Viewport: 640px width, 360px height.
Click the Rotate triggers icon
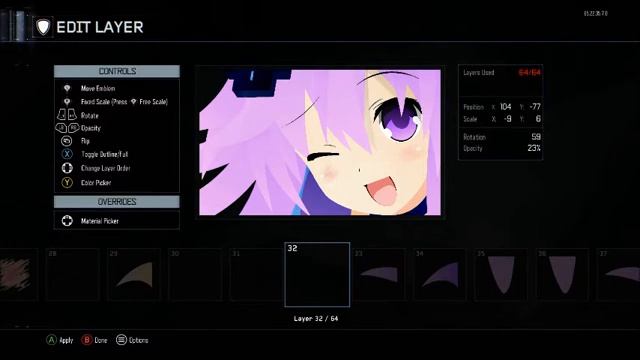[x=67, y=115]
